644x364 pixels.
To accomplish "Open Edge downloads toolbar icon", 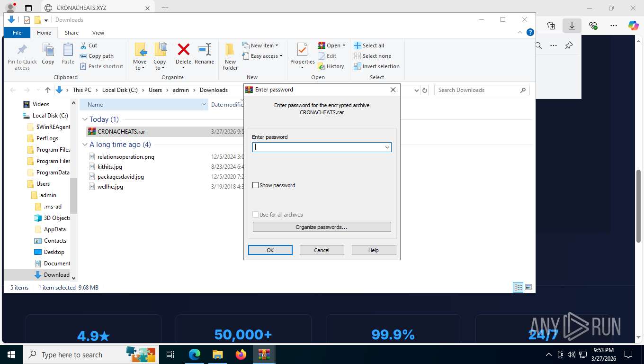I will (x=572, y=26).
